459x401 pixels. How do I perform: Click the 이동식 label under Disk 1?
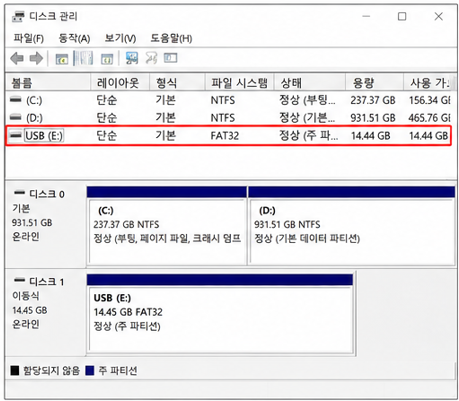tap(26, 296)
